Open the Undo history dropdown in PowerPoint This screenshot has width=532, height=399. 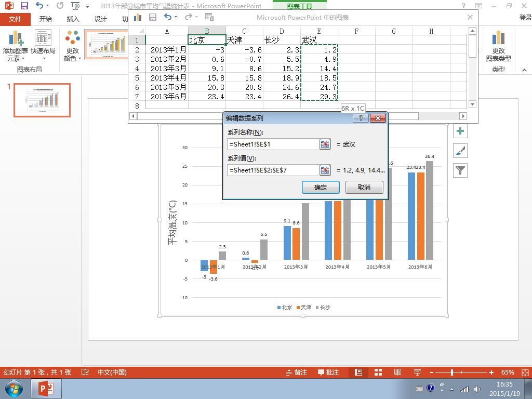[47, 6]
